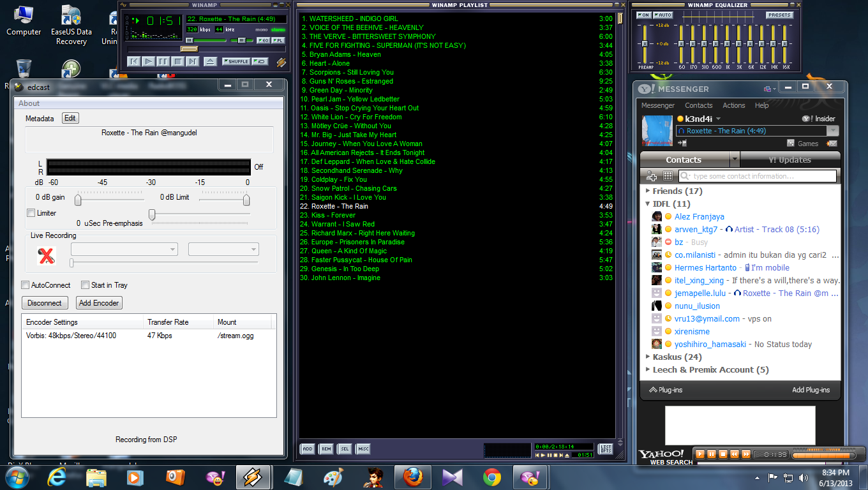Toggle the Winamp Shuffle button
The width and height of the screenshot is (868, 490).
click(x=236, y=61)
